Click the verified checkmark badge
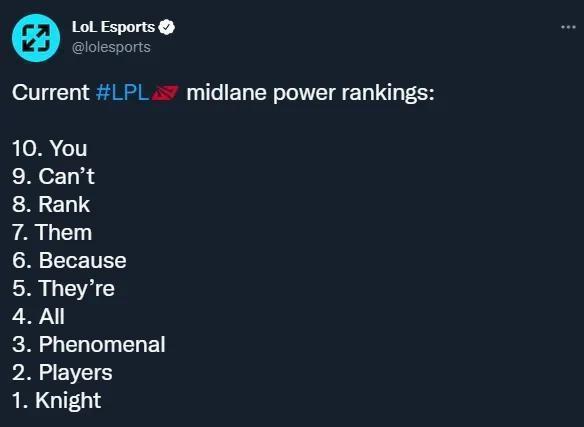584x427 pixels. pos(166,27)
